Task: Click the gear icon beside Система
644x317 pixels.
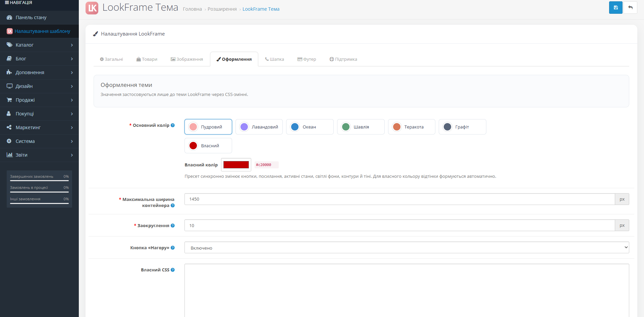Action: tap(9, 141)
